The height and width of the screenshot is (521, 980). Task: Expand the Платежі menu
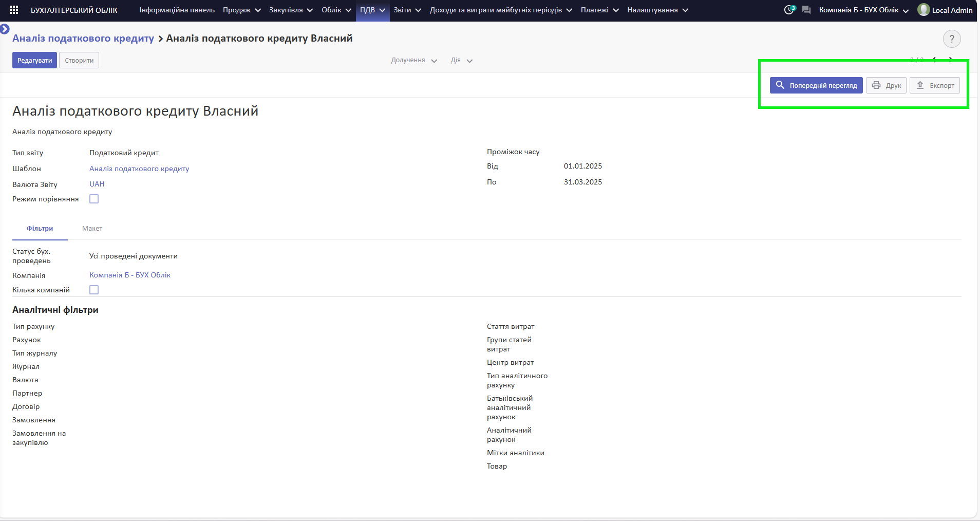(x=599, y=10)
